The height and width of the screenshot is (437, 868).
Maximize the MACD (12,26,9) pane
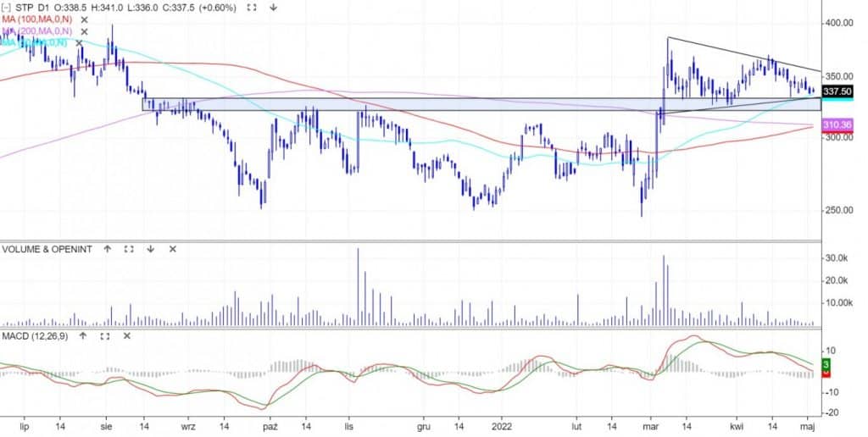point(105,336)
